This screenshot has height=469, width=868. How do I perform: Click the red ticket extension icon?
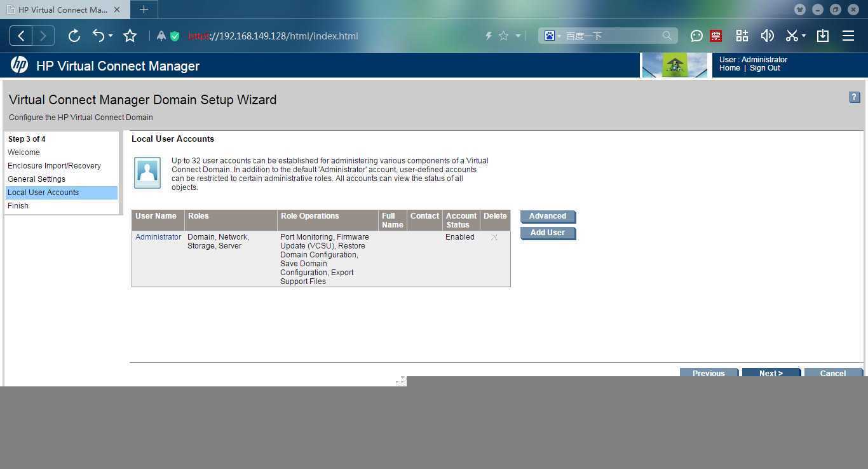[x=716, y=36]
